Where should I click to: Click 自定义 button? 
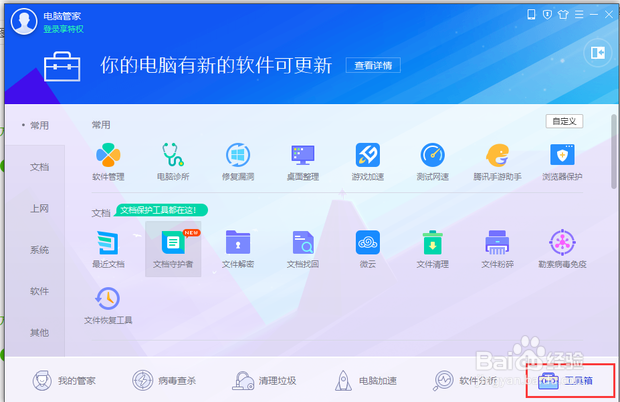click(564, 121)
